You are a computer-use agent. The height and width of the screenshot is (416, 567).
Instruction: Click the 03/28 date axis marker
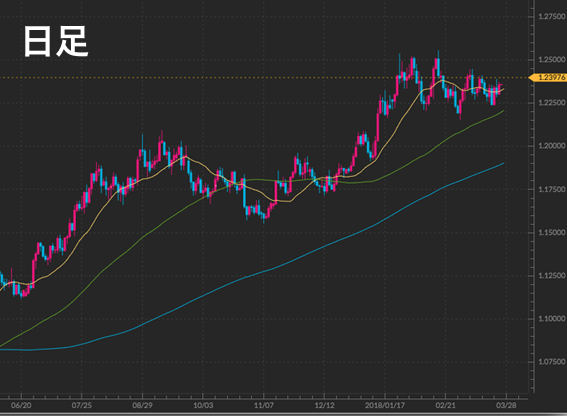click(x=506, y=405)
